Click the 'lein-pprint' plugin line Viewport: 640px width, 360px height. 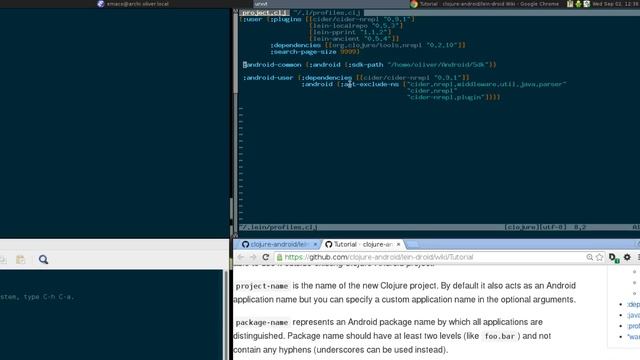(350, 32)
